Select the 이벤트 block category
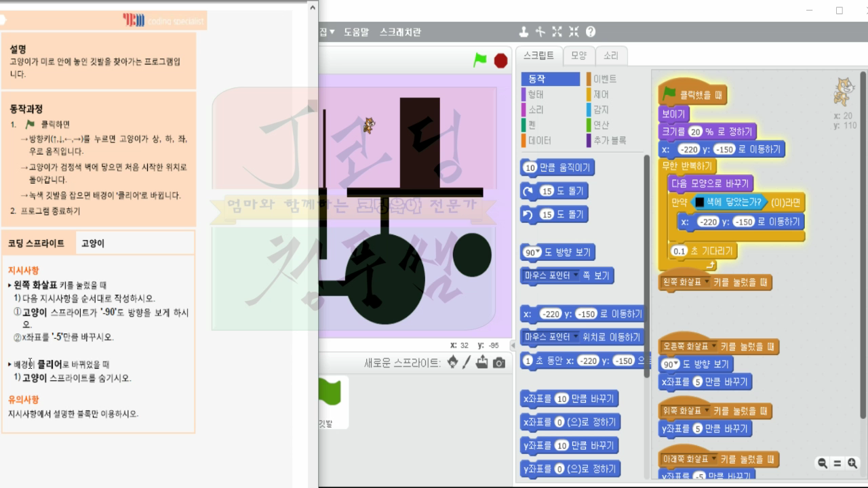Viewport: 868px width, 488px height. pos(606,78)
